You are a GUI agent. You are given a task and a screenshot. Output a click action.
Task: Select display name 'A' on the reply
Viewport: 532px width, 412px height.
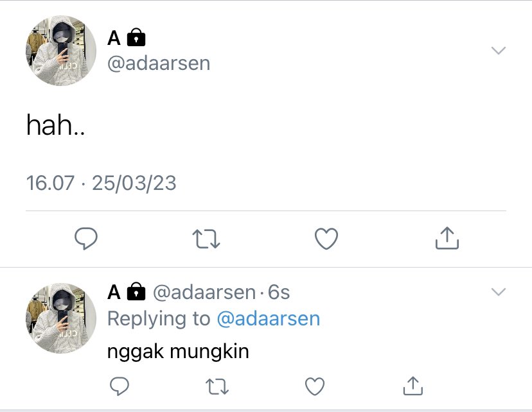(x=114, y=292)
